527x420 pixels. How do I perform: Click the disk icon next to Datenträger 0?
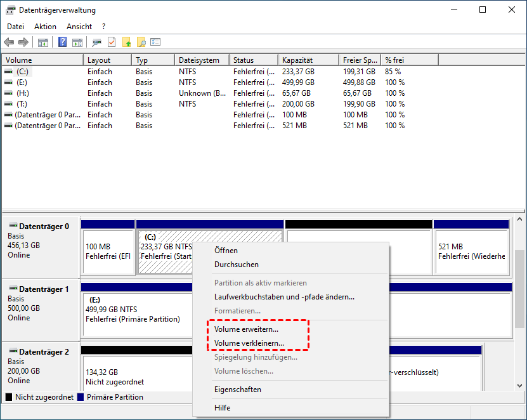(x=13, y=225)
